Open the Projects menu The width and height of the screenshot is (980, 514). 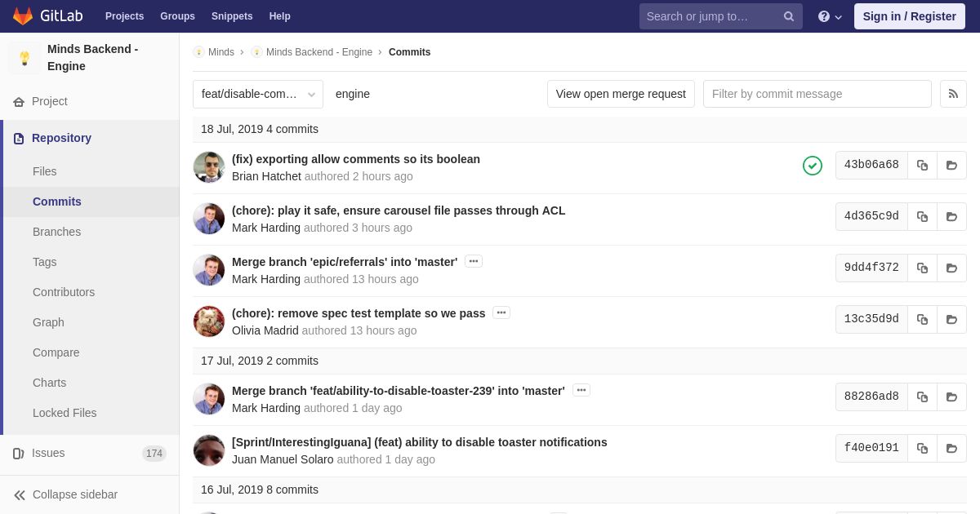tap(124, 16)
